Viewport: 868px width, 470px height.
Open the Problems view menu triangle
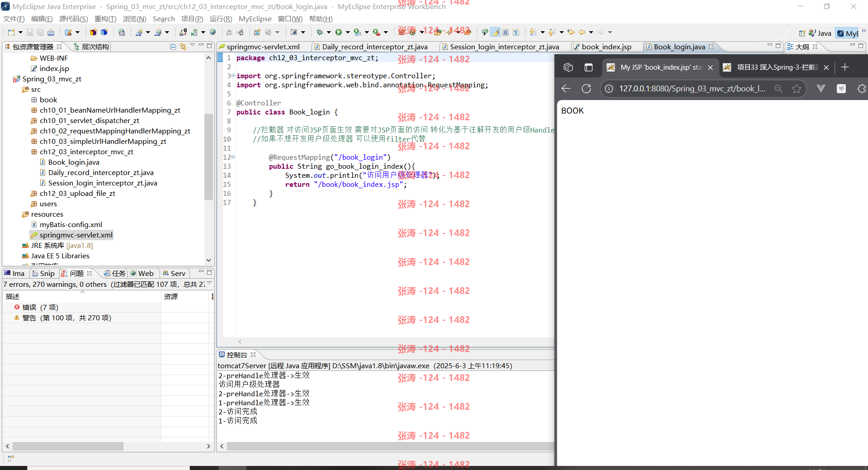pos(209,283)
